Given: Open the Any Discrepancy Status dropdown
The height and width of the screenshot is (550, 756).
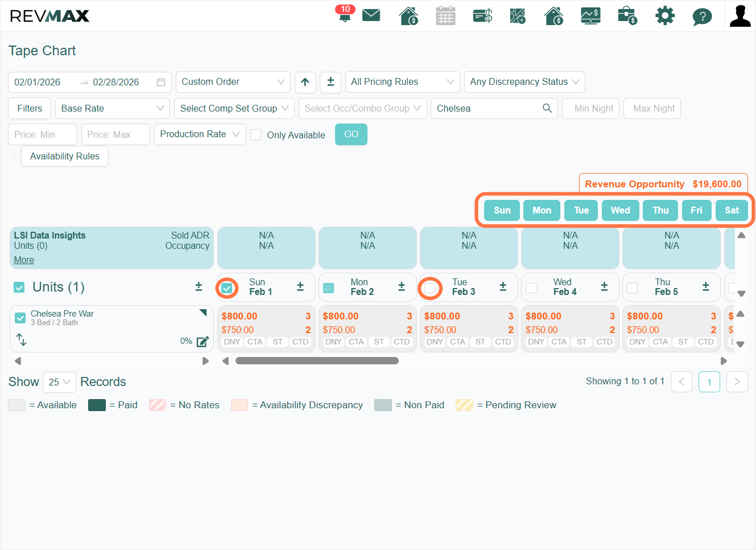Looking at the screenshot, I should (x=524, y=82).
